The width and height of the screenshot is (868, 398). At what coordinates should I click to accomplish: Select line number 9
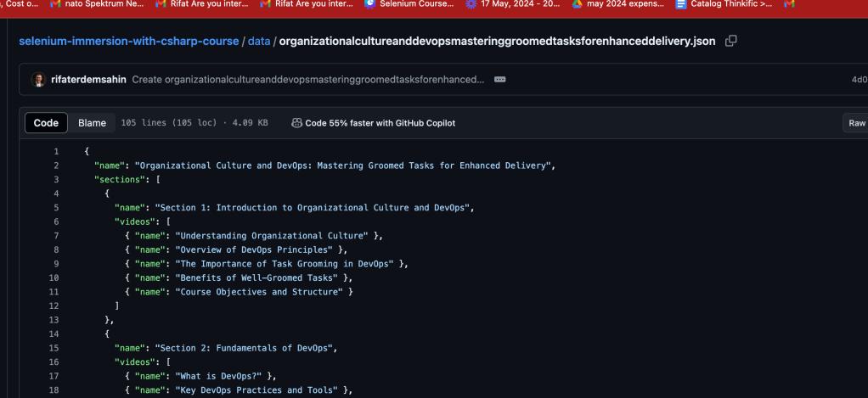(56, 264)
